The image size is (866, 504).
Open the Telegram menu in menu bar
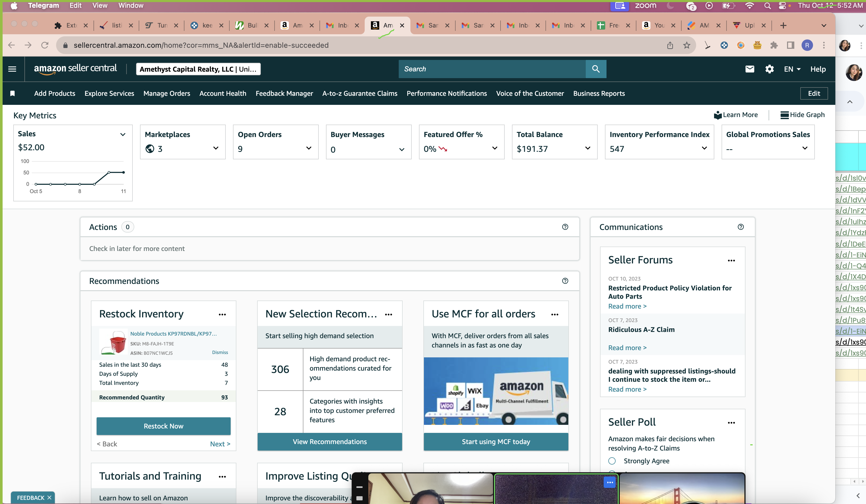click(x=43, y=5)
